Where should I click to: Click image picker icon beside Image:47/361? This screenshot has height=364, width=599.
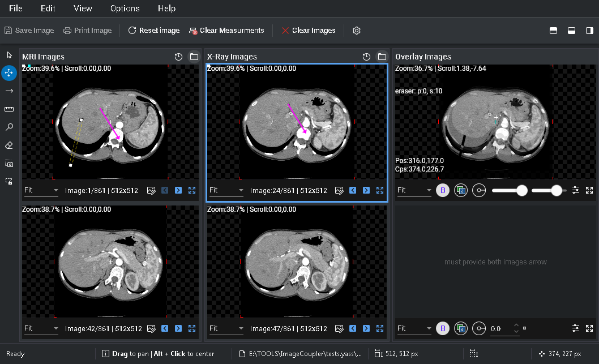click(x=339, y=329)
